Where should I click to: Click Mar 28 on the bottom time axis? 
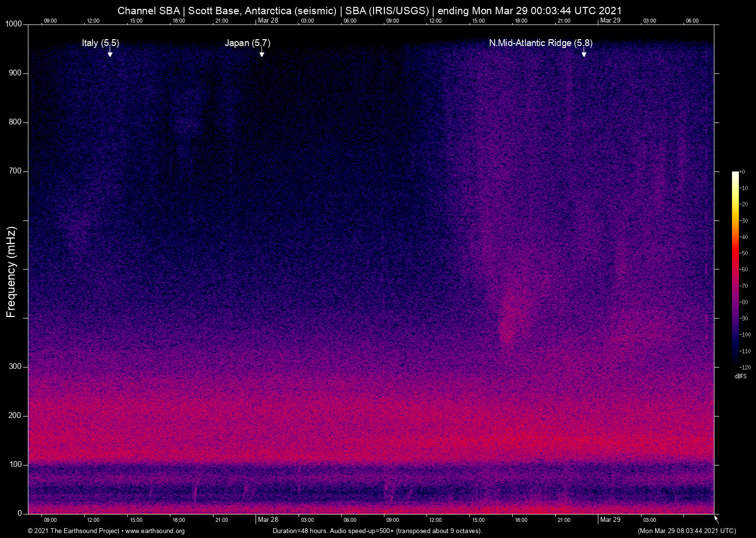tap(268, 520)
